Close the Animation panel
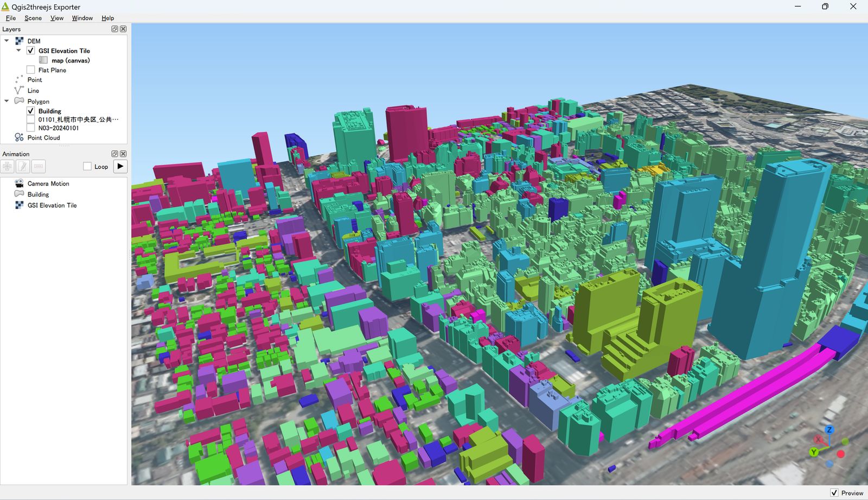The width and height of the screenshot is (868, 500). click(123, 154)
